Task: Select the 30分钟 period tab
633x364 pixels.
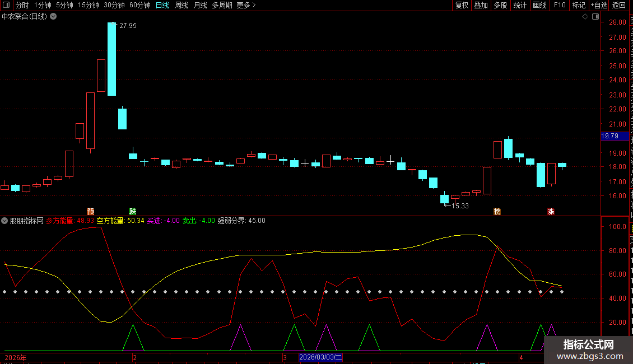Action: (x=114, y=5)
